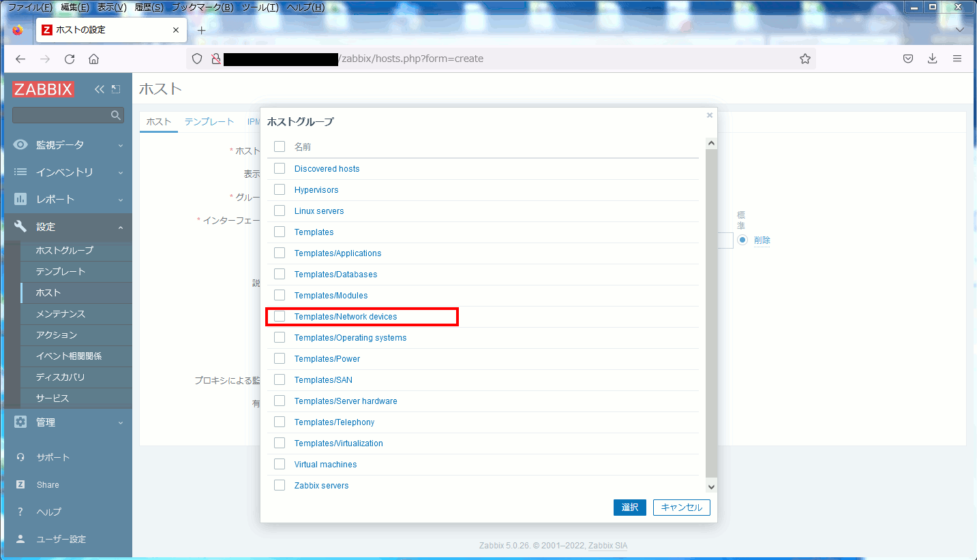The width and height of the screenshot is (977, 560).
Task: Click dialog scrollbar down arrow
Action: [712, 486]
